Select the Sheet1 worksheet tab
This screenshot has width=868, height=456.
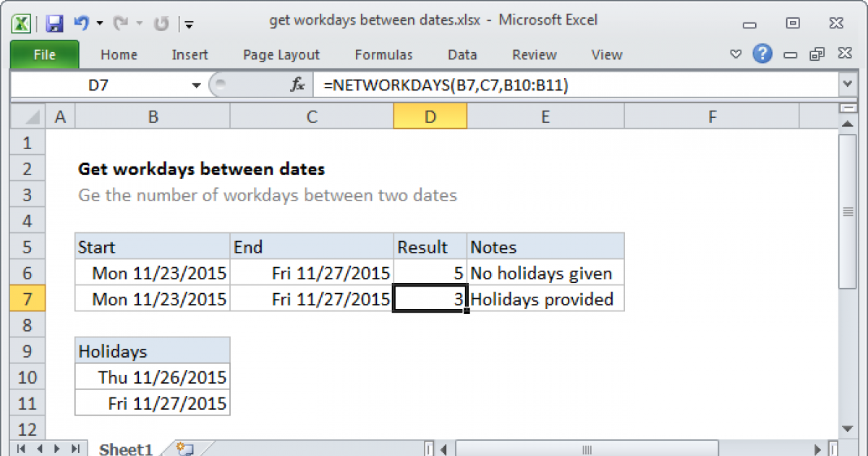pos(125,449)
